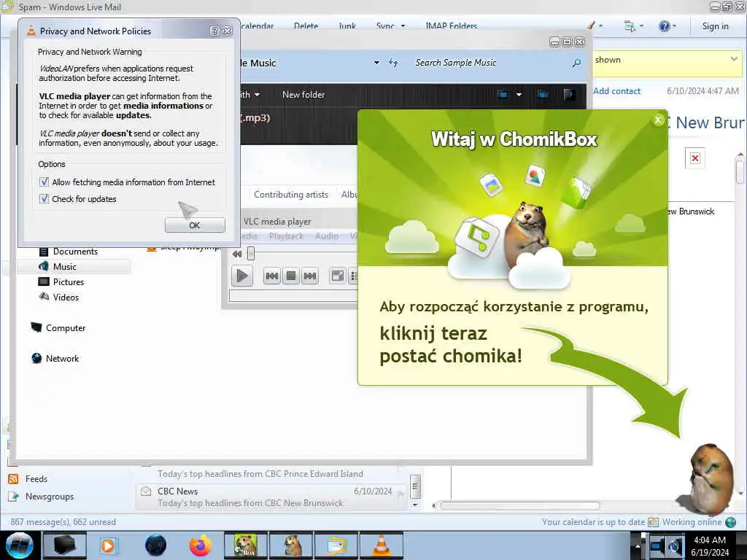Click the VLC cone icon in the taskbar
The height and width of the screenshot is (560, 747).
pyautogui.click(x=381, y=545)
